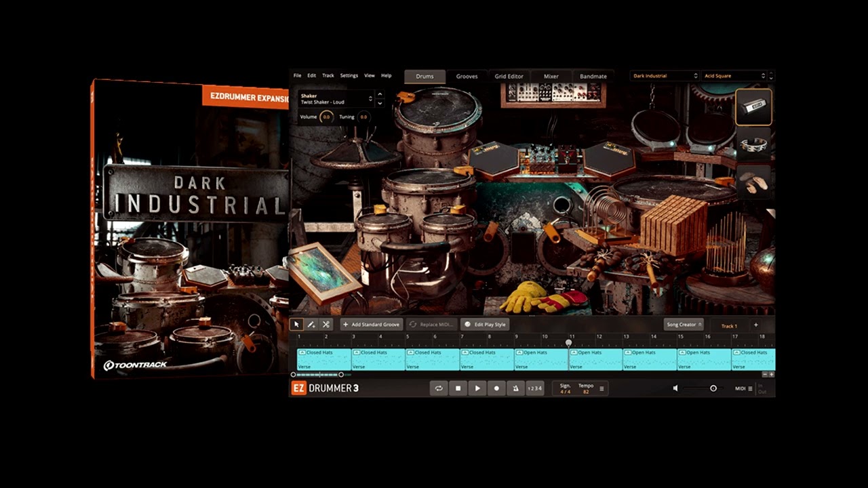Toggle loop playback

point(439,388)
